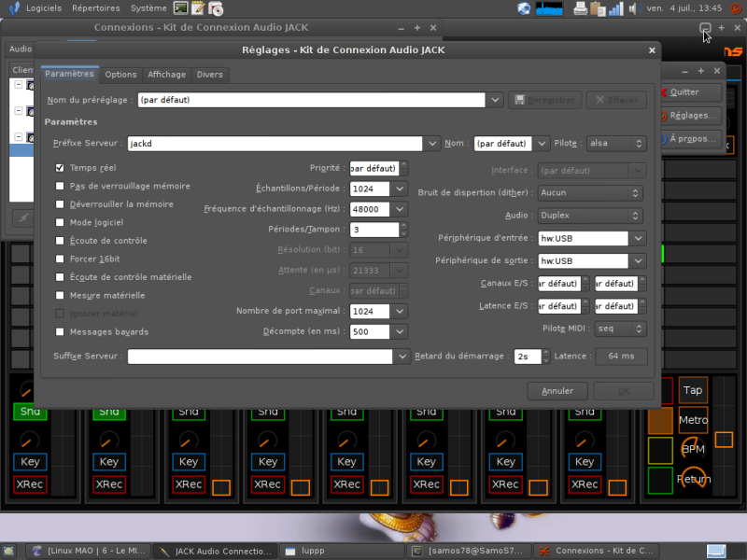
Task: Launch the terminal from the top panel
Action: [x=180, y=8]
